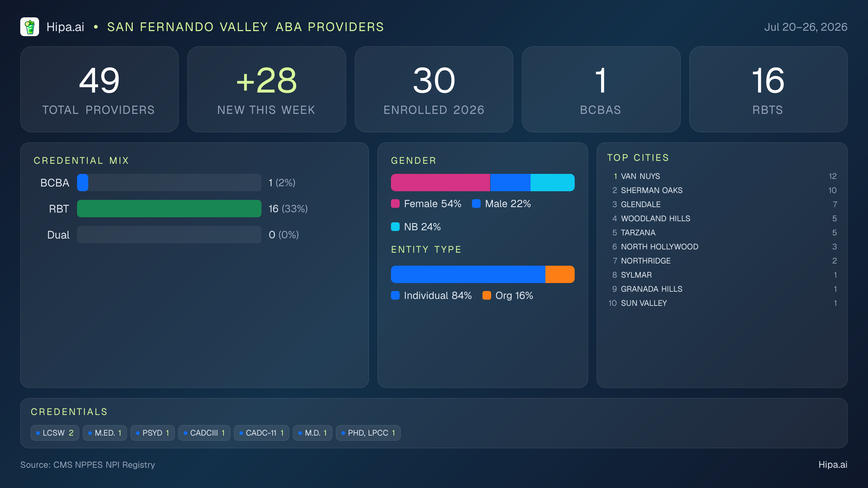
Task: Click the orange Org 16% legend swatch
Action: 487,295
